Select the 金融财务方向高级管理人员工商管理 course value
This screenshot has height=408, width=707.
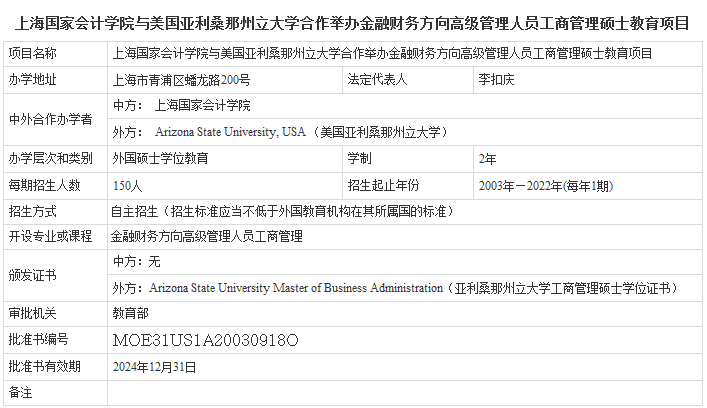[206, 236]
